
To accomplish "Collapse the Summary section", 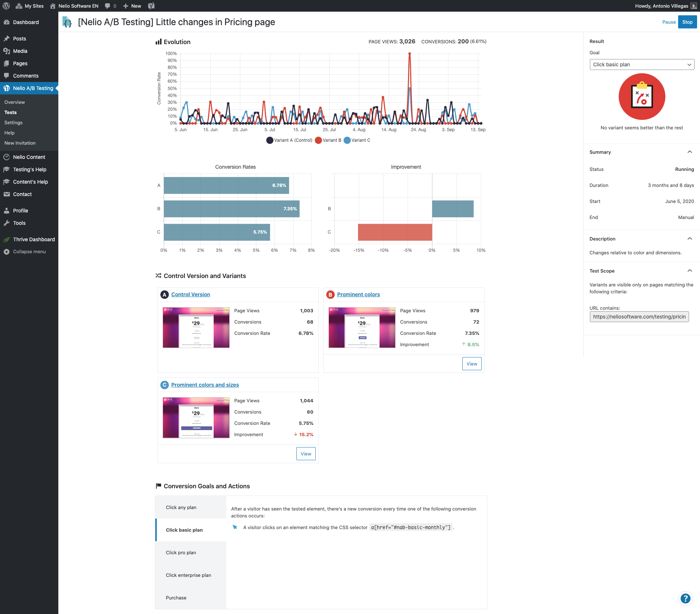I will coord(689,152).
